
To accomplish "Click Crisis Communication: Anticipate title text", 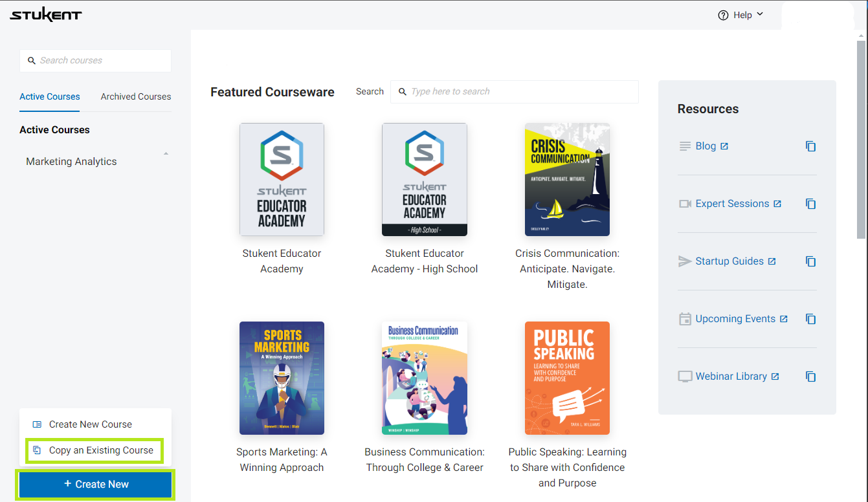I will (567, 269).
